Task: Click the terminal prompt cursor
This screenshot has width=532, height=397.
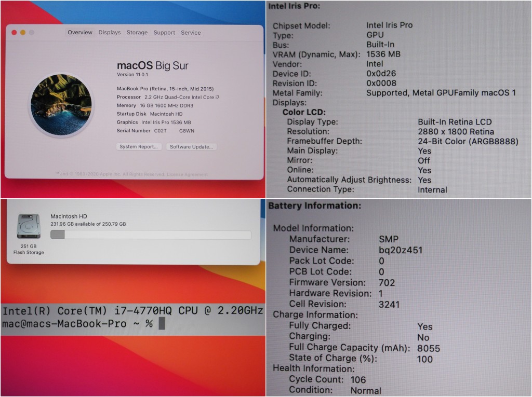Action: point(162,323)
